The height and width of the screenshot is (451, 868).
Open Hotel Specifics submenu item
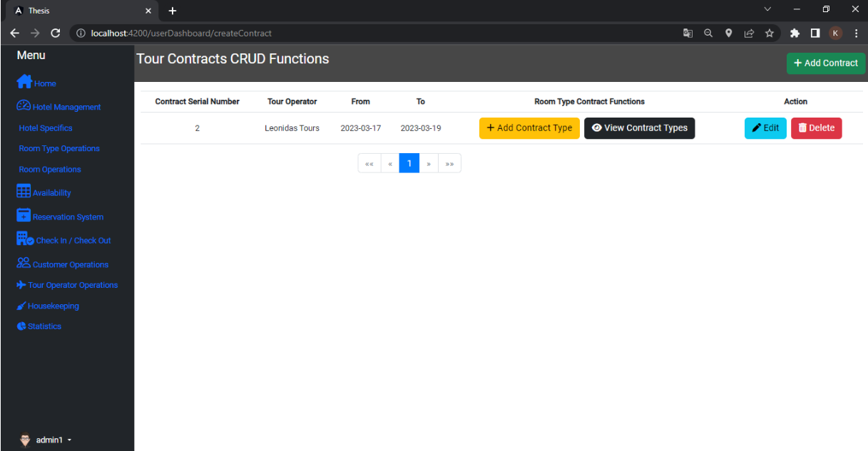(46, 128)
